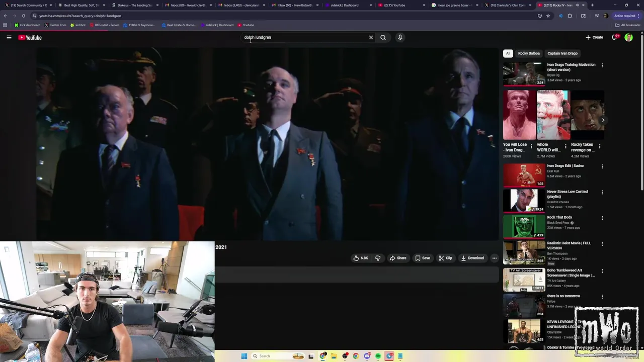Open the IRLToolkit Server bookmark
Viewport: 644px width, 362px height.
click(104, 25)
